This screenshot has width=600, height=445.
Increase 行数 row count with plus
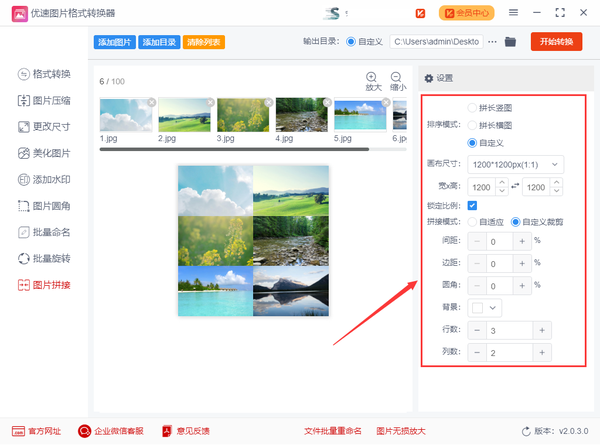pos(542,330)
